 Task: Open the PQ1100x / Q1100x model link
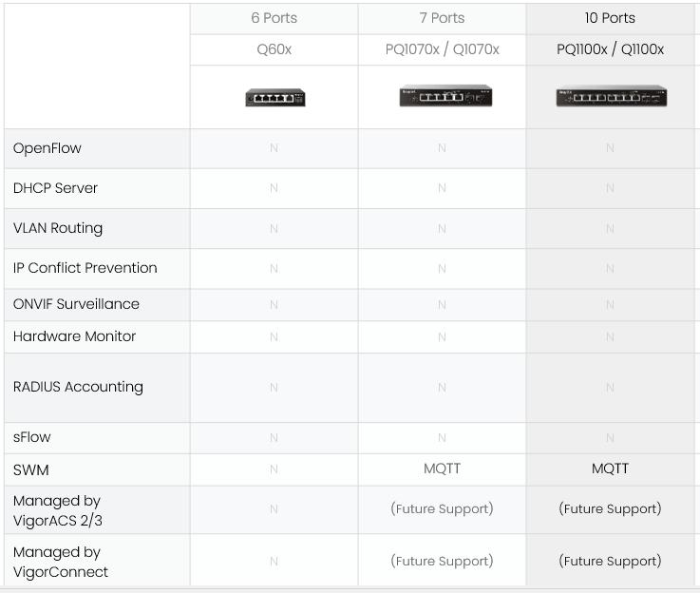pos(610,49)
